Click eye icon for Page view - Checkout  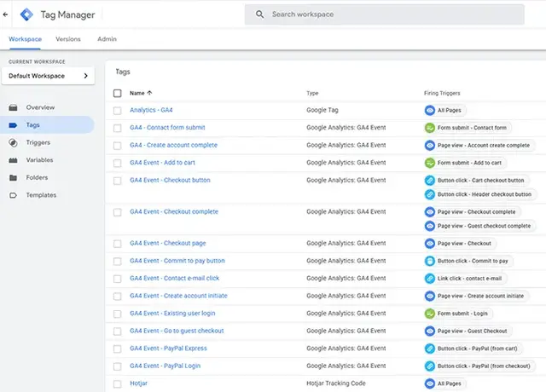[x=430, y=243]
